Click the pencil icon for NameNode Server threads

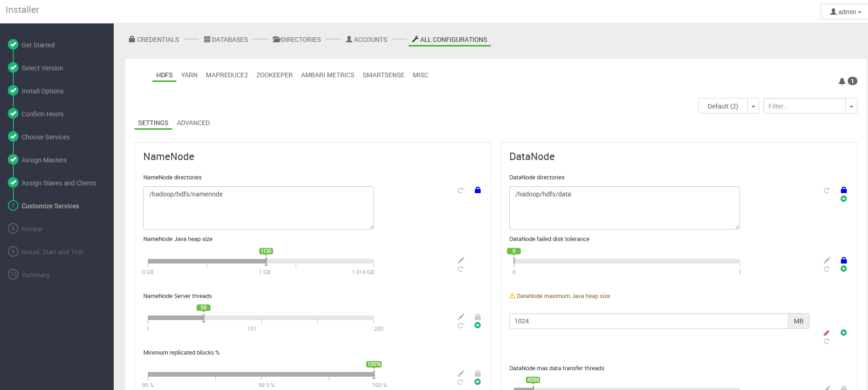460,317
